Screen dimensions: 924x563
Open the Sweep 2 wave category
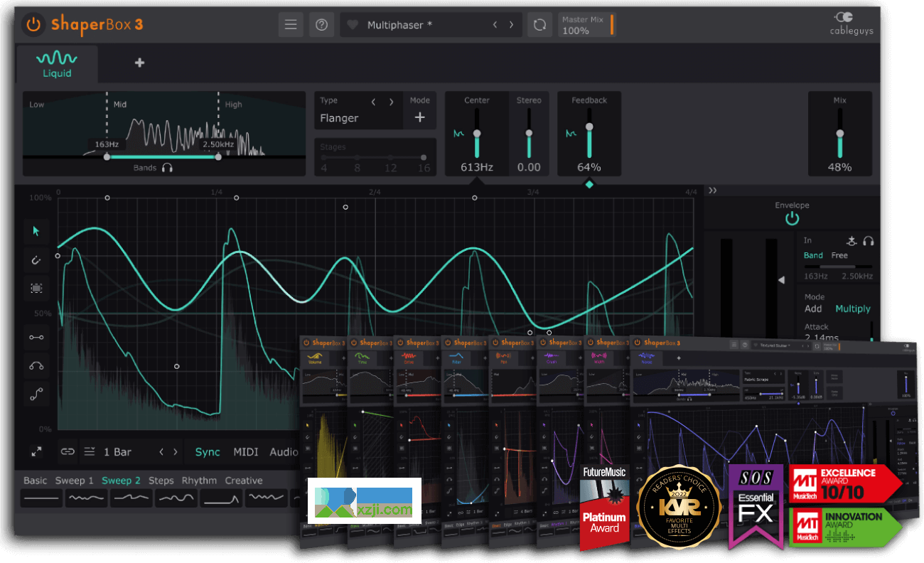pos(122,481)
